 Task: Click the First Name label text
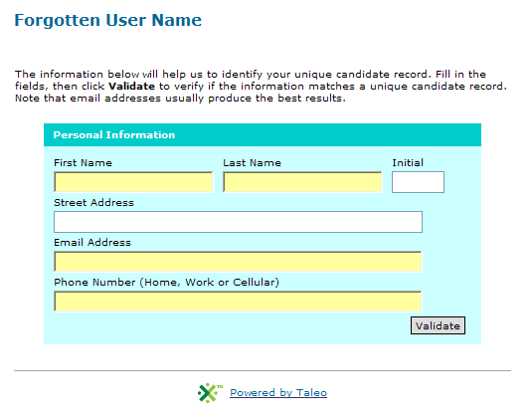click(83, 163)
